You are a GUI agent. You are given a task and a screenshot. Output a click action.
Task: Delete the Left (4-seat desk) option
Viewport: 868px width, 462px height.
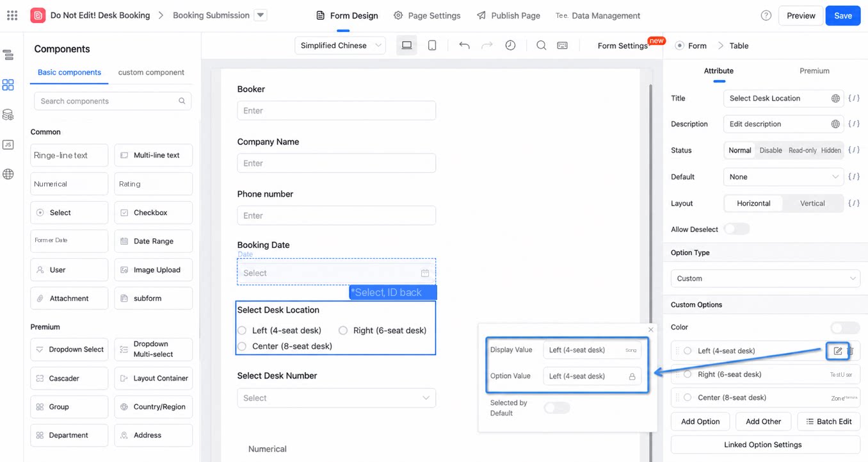(x=851, y=351)
